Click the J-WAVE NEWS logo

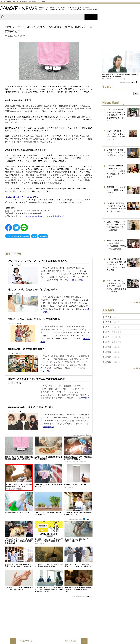pos(19,9)
